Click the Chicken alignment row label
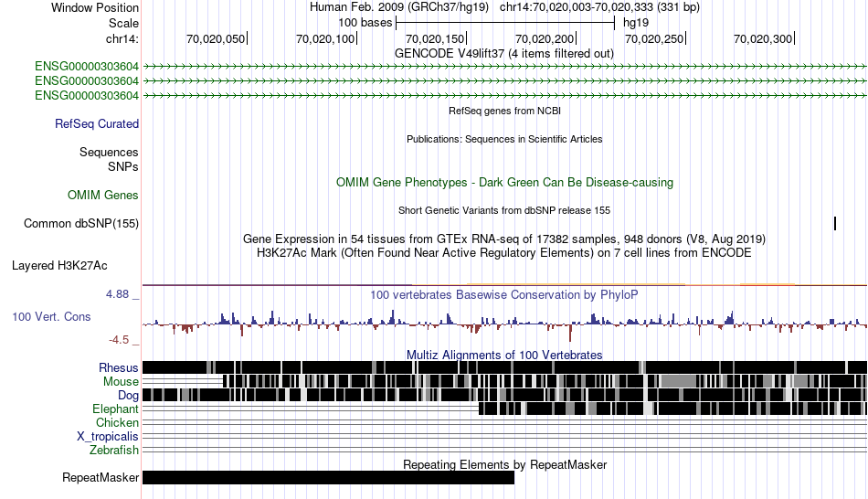Screen dimensions: 868x499 [117, 422]
